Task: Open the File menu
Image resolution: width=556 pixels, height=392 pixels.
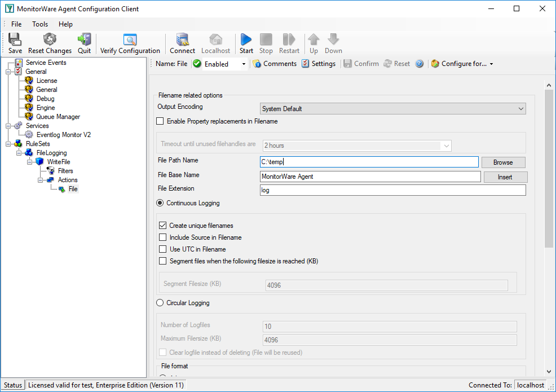Action: 16,24
